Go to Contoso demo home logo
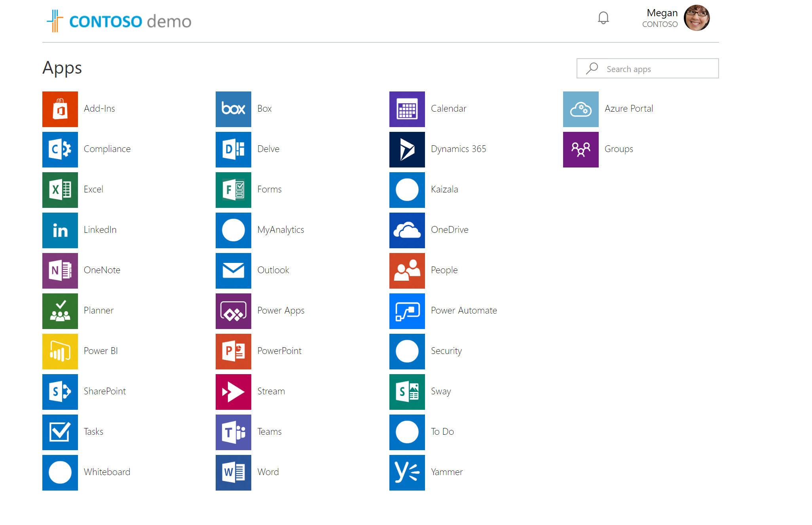Screen dimensions: 812x525 click(119, 21)
